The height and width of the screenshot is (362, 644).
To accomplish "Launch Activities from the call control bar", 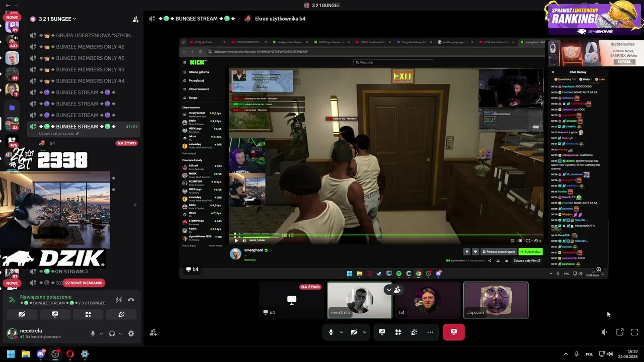I will tap(398, 332).
